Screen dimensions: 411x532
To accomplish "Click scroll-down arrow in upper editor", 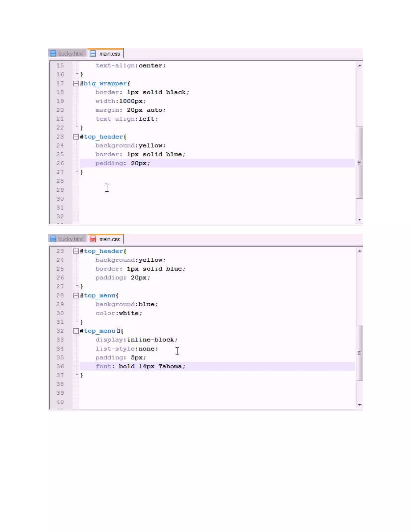I will (x=359, y=220).
